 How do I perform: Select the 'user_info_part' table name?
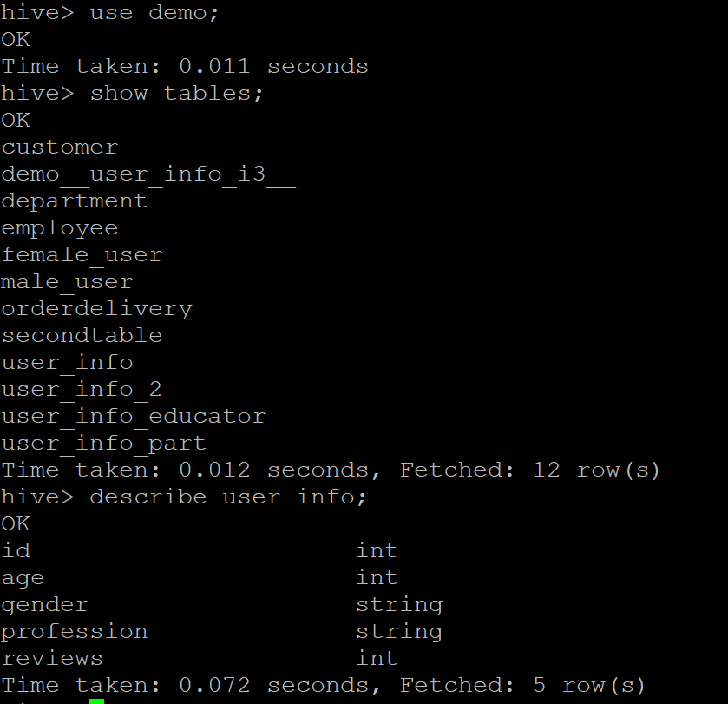coord(104,444)
